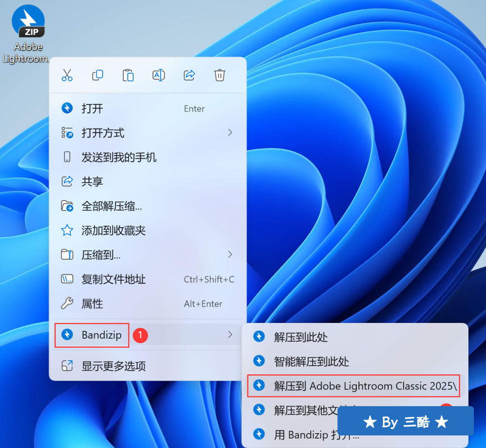Select 解压到 Adobe Lightroom Classic 2025\
The height and width of the screenshot is (448, 486).
tap(355, 386)
